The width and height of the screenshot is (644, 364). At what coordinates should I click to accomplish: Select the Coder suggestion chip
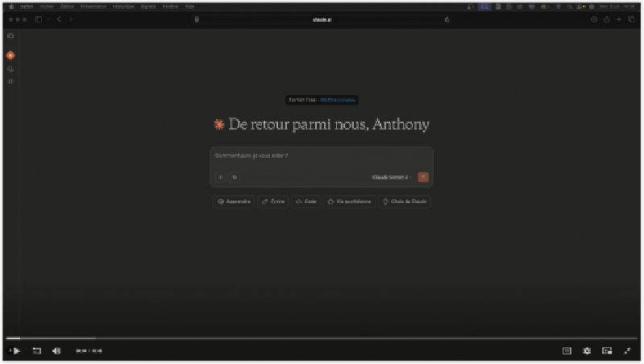(305, 201)
